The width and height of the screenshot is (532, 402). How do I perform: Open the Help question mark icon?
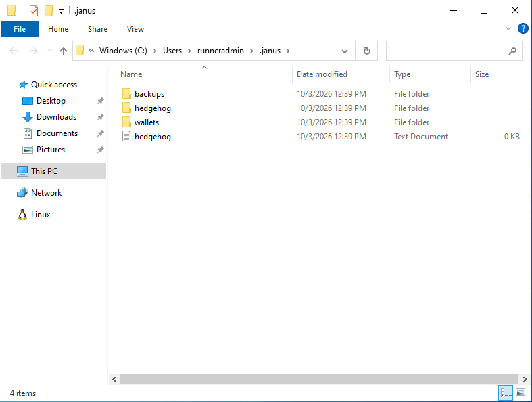click(523, 28)
